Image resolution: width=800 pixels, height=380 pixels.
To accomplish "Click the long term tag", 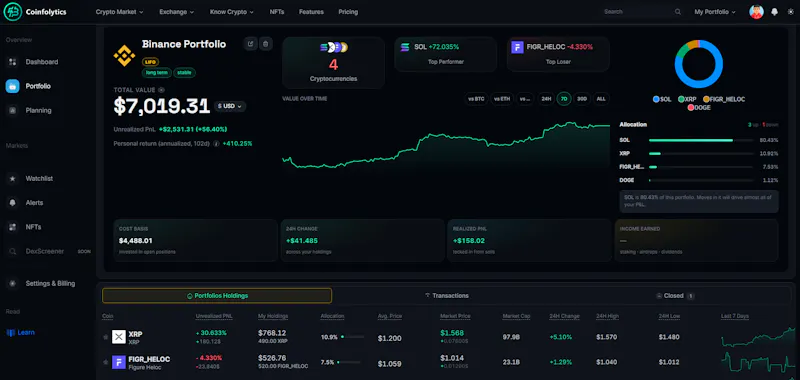I will point(157,72).
